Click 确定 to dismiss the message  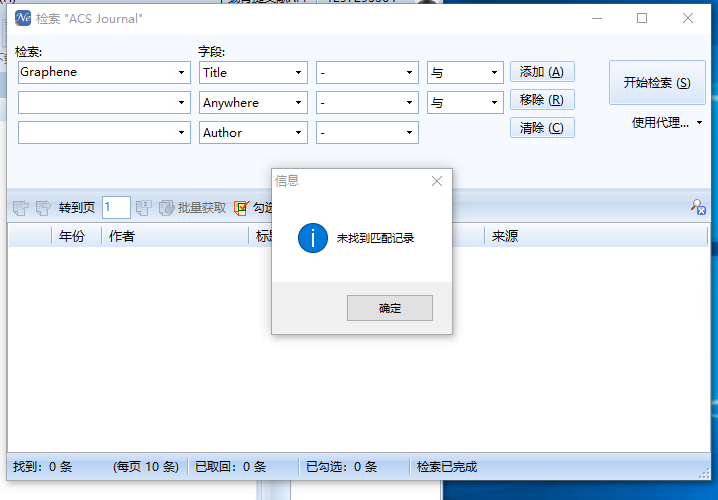tap(390, 308)
